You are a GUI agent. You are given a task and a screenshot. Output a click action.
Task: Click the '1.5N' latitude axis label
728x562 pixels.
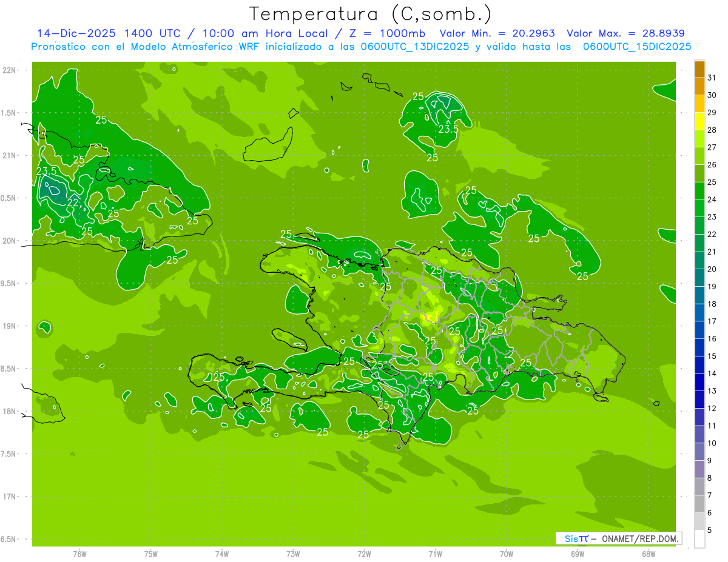coord(9,113)
